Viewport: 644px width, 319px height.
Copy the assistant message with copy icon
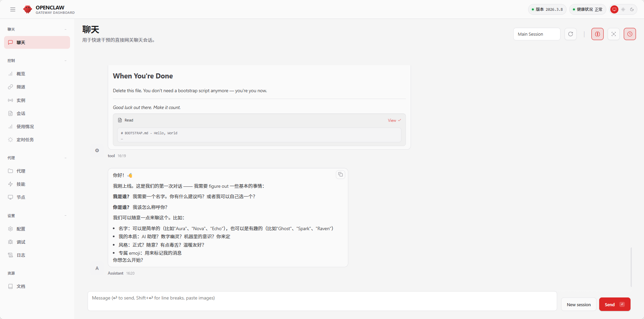click(x=341, y=174)
